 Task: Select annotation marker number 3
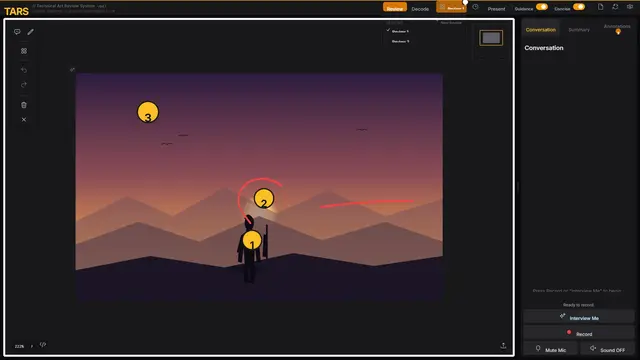click(x=148, y=113)
